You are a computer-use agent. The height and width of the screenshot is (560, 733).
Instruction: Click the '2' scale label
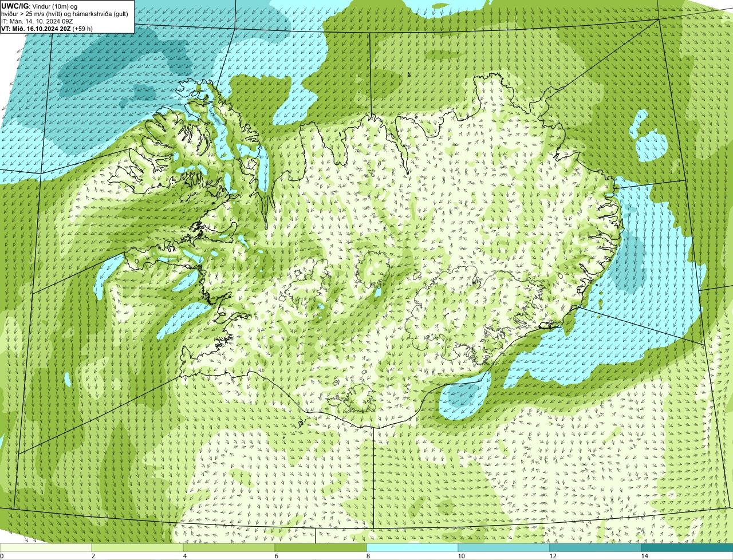pos(93,556)
